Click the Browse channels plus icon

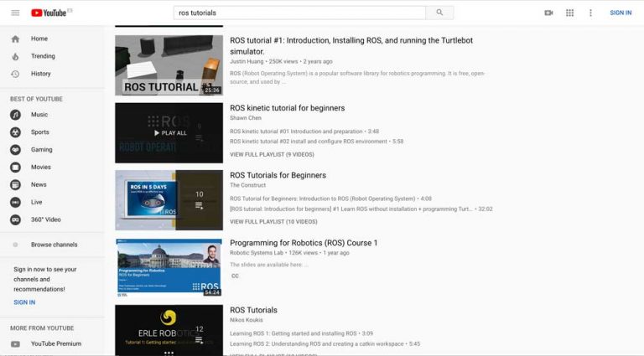[x=15, y=245]
